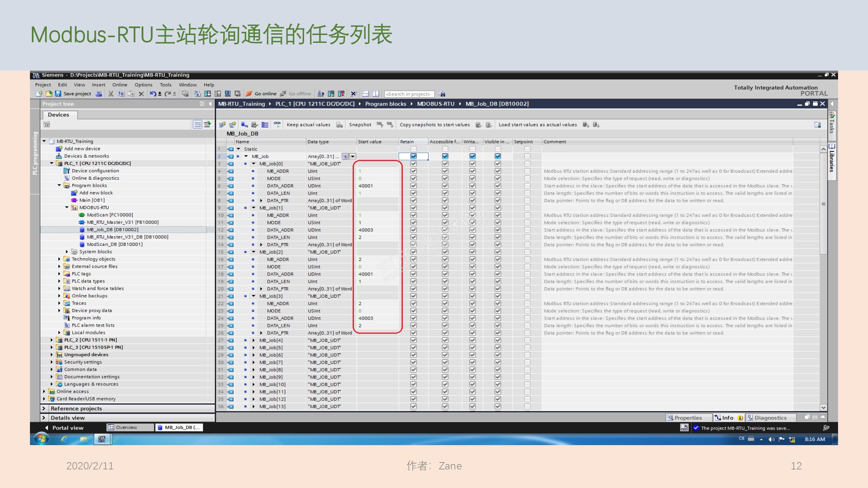
Task: Expand MB_Job[4] array element
Action: point(254,340)
